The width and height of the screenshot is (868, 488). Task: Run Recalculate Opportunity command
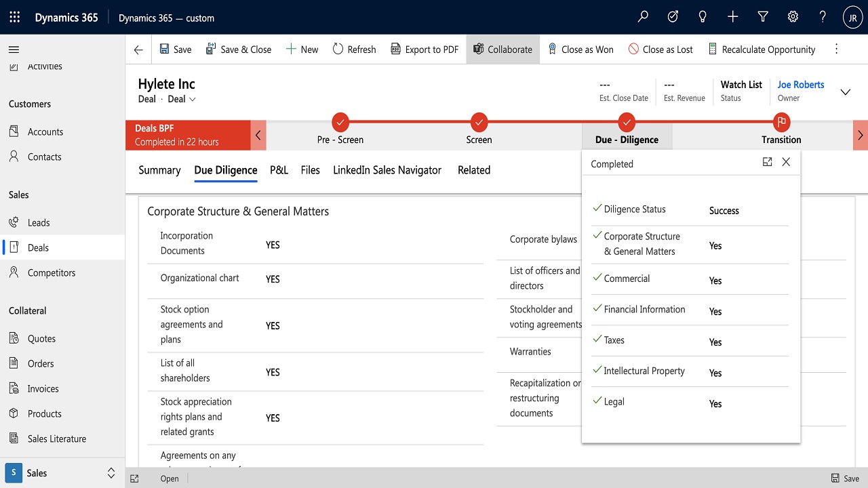[762, 49]
